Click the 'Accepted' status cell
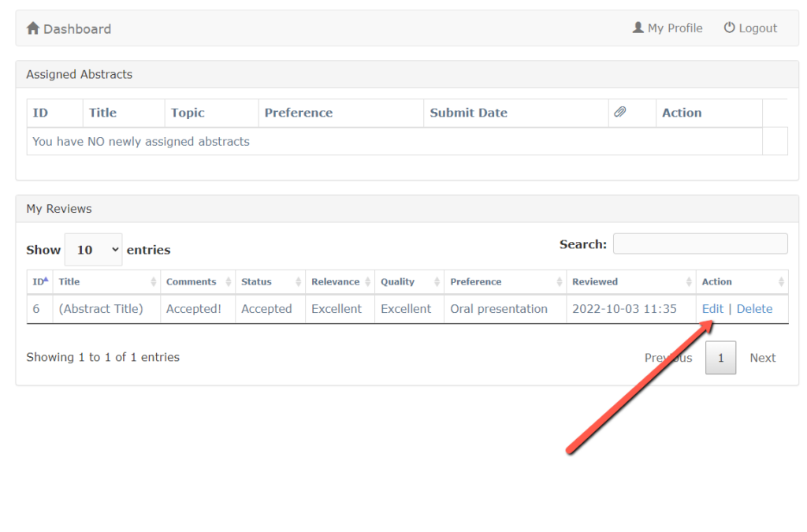 click(266, 309)
